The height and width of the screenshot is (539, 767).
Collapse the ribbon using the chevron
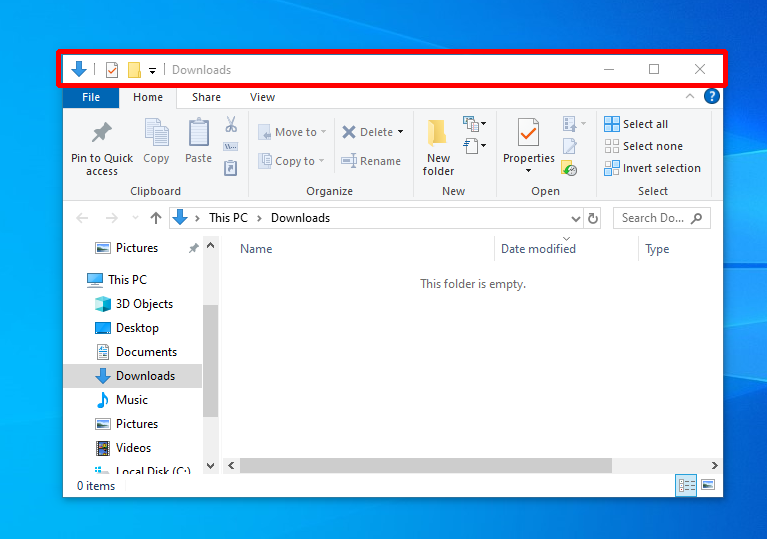[x=689, y=97]
